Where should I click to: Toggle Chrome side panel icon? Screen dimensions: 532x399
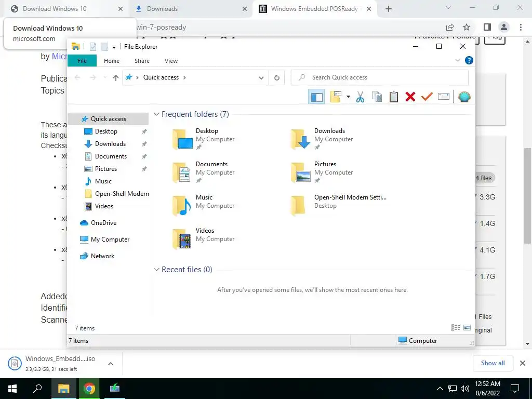[487, 27]
